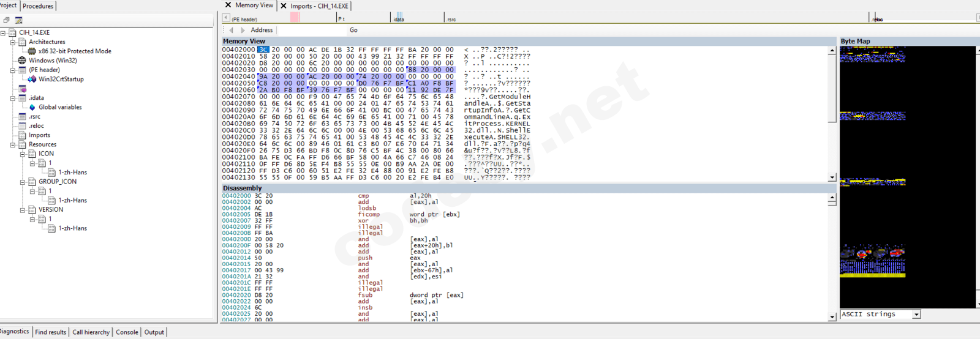Switch to the Procedures tab

pyautogui.click(x=38, y=6)
